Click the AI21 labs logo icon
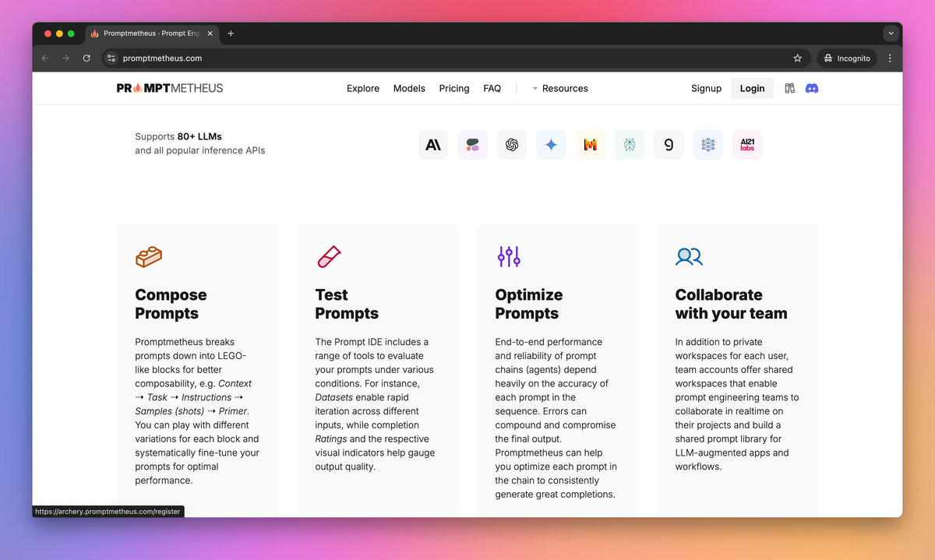The image size is (935, 560). [x=747, y=145]
